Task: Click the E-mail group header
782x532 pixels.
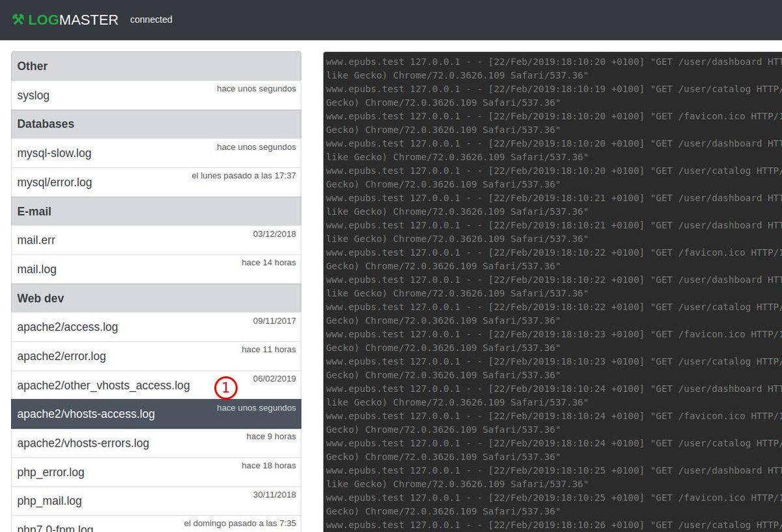Action: [156, 211]
